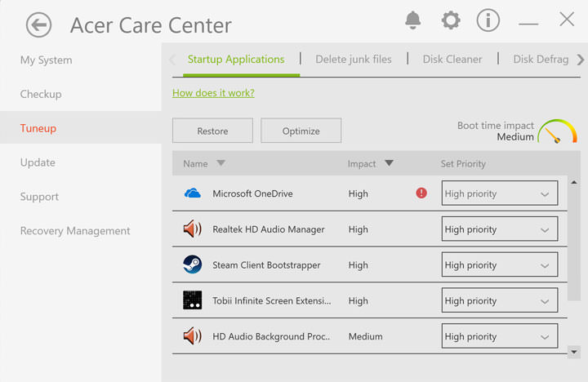
Task: Select the Steam Client Bootstrapper icon
Action: [x=193, y=264]
